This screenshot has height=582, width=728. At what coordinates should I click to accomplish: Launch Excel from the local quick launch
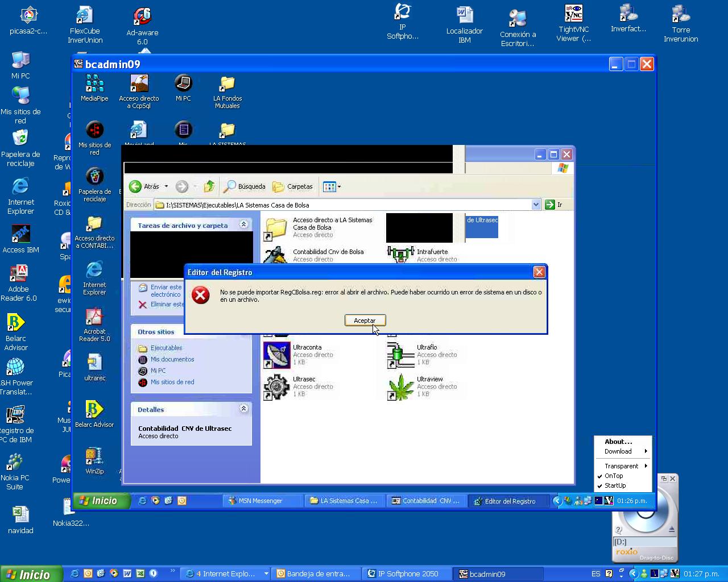[x=140, y=574]
